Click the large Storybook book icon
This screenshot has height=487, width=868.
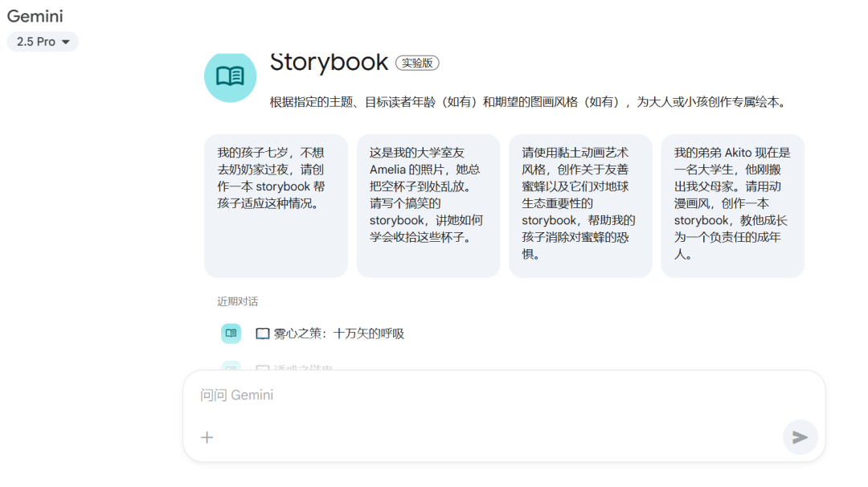point(230,76)
